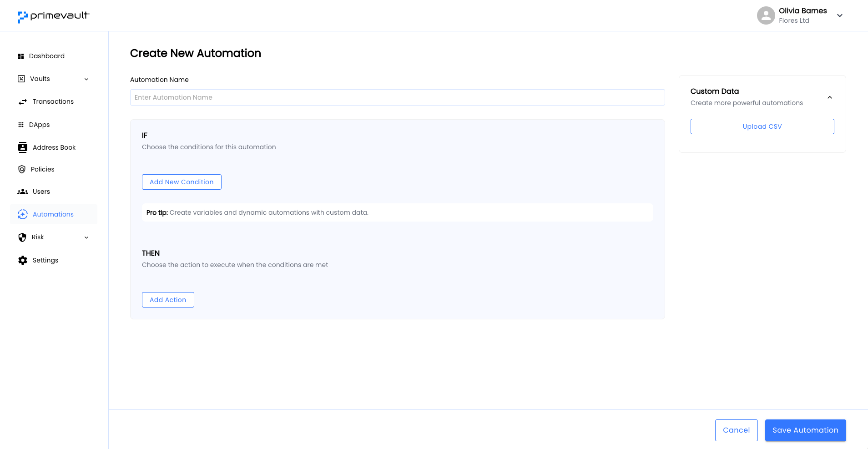Click the primevault logo
The image size is (868, 449).
54,16
